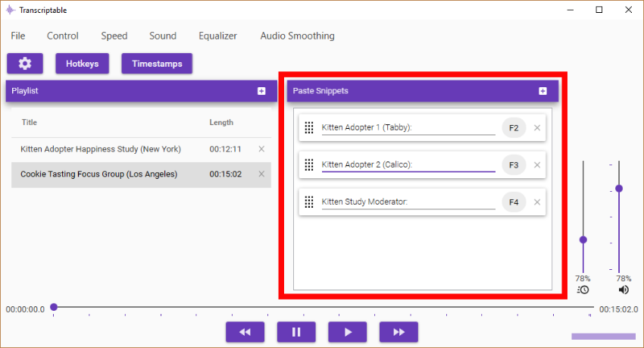Open the Audio Smoothing menu
Screen dimensions: 644x348
click(x=297, y=36)
